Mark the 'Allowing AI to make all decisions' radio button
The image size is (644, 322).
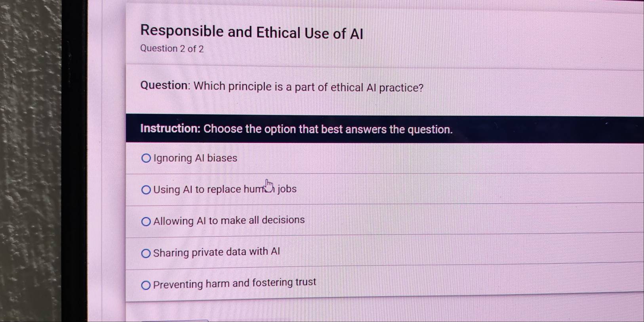pos(146,222)
